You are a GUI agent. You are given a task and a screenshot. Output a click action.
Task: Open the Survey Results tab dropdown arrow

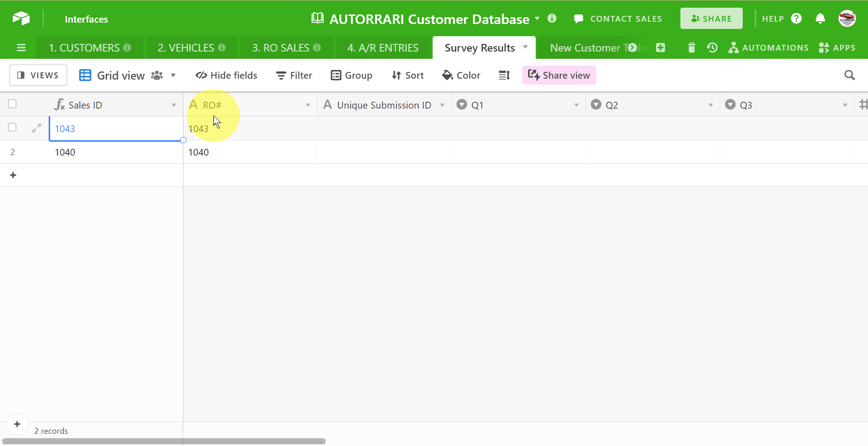point(525,47)
